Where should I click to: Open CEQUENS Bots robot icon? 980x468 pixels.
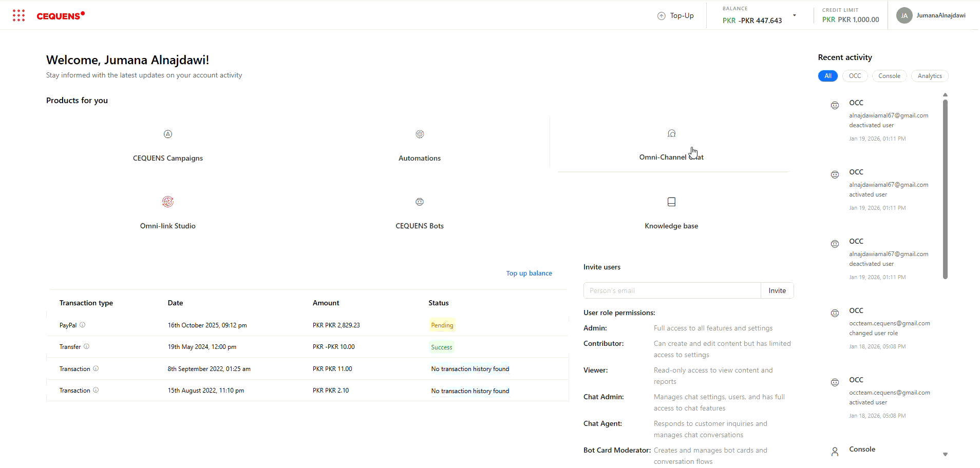420,202
